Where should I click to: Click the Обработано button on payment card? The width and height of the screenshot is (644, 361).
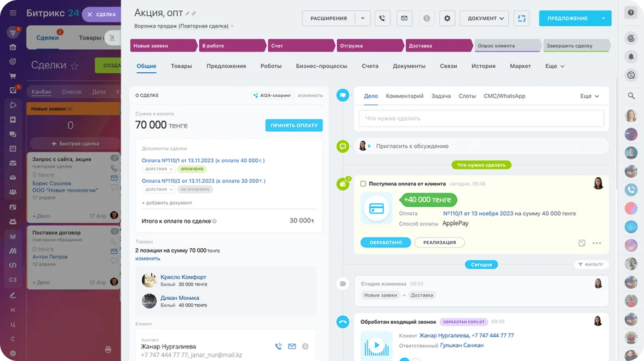point(386,242)
